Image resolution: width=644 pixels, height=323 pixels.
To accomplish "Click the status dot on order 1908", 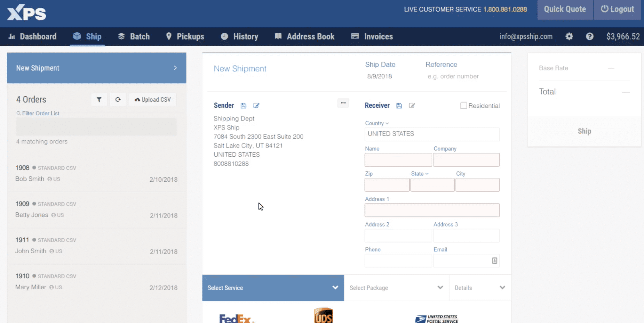I will click(x=34, y=168).
